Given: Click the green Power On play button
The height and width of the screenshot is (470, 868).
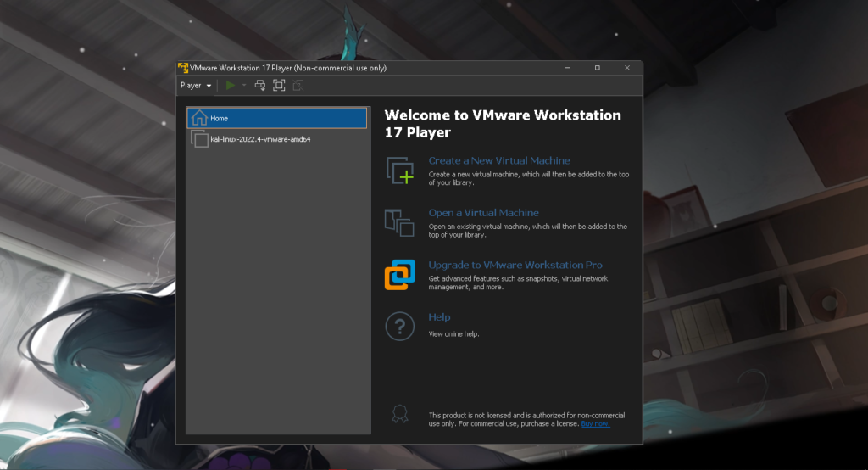Looking at the screenshot, I should (231, 86).
